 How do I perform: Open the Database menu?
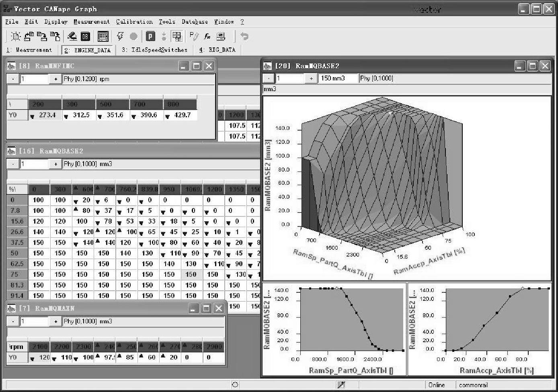click(x=195, y=22)
